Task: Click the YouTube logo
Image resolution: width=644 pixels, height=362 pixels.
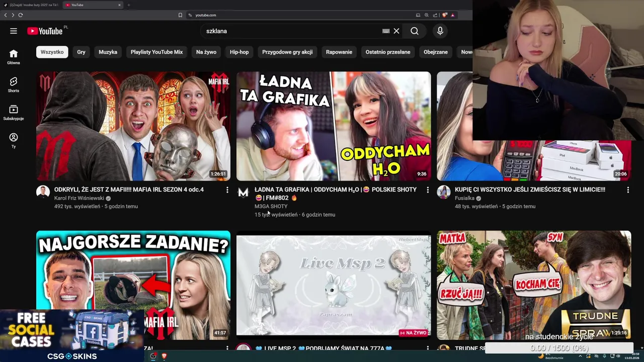Action: (x=45, y=31)
